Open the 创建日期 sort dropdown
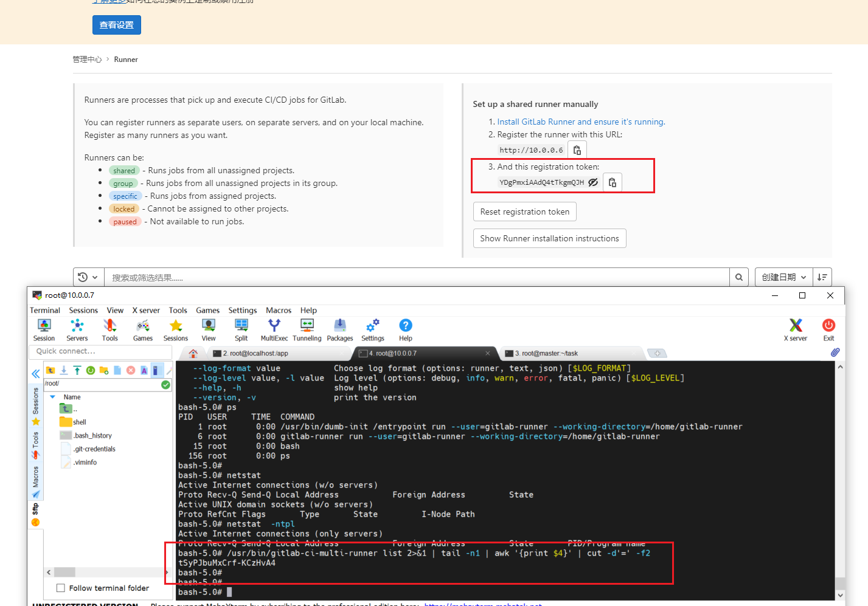This screenshot has height=606, width=868. click(783, 277)
